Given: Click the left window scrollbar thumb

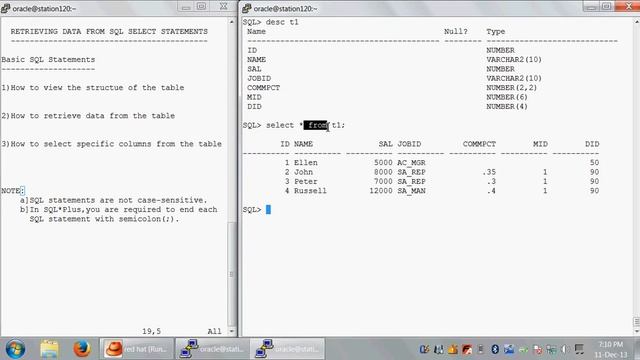Looking at the screenshot, I should coord(232,274).
